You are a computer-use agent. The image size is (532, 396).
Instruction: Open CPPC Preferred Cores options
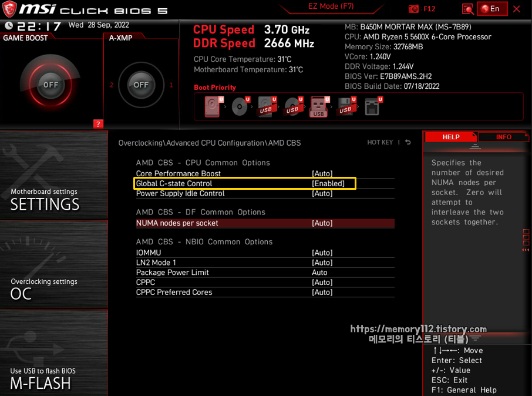click(x=265, y=292)
